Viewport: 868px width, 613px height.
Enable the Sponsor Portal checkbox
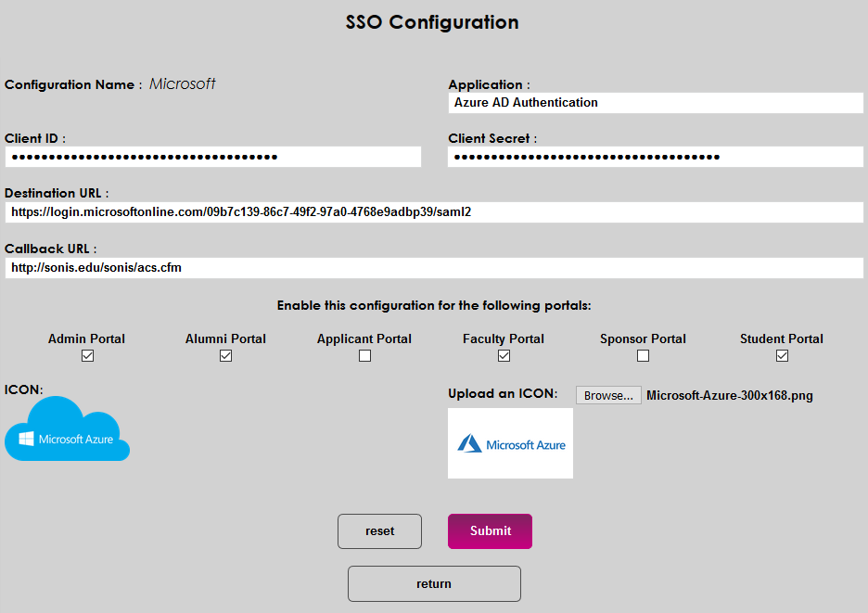click(x=643, y=355)
